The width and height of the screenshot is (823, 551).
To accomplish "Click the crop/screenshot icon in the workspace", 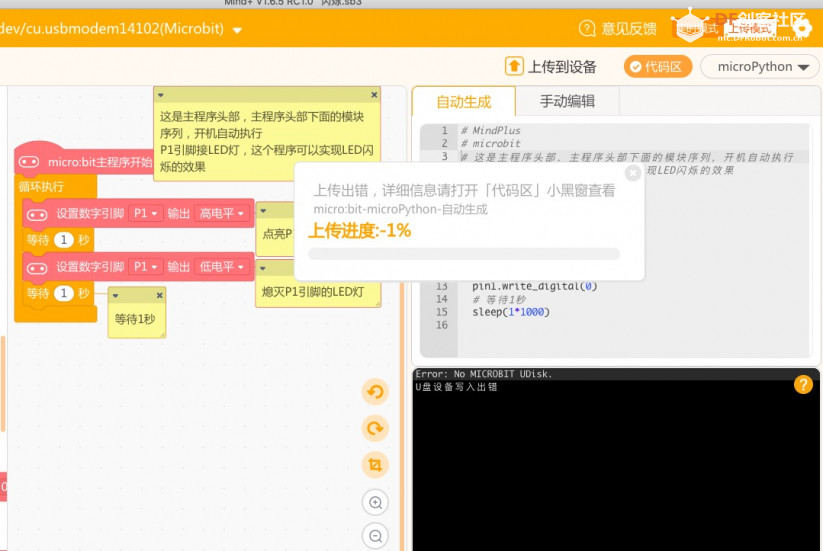I will 375,465.
